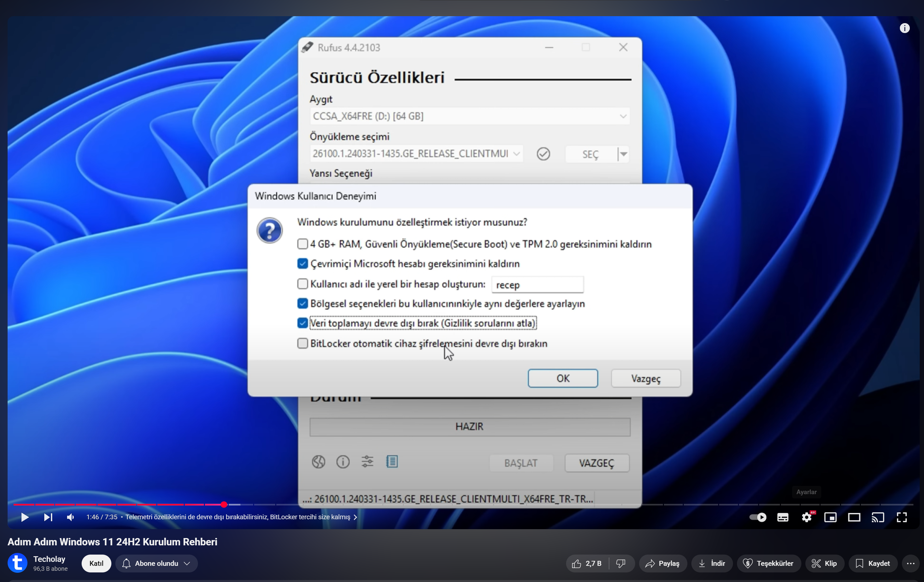Click the BAŞLAT button in Rufus

(x=521, y=463)
